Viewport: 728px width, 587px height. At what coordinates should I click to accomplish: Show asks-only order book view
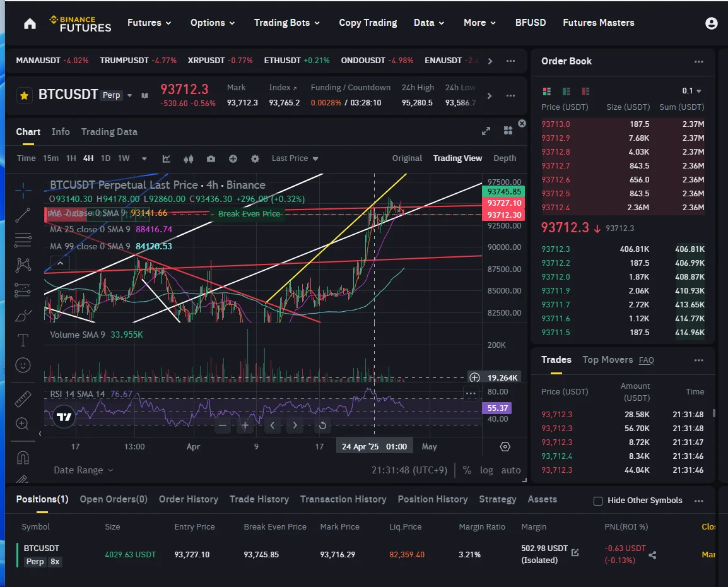tap(586, 91)
